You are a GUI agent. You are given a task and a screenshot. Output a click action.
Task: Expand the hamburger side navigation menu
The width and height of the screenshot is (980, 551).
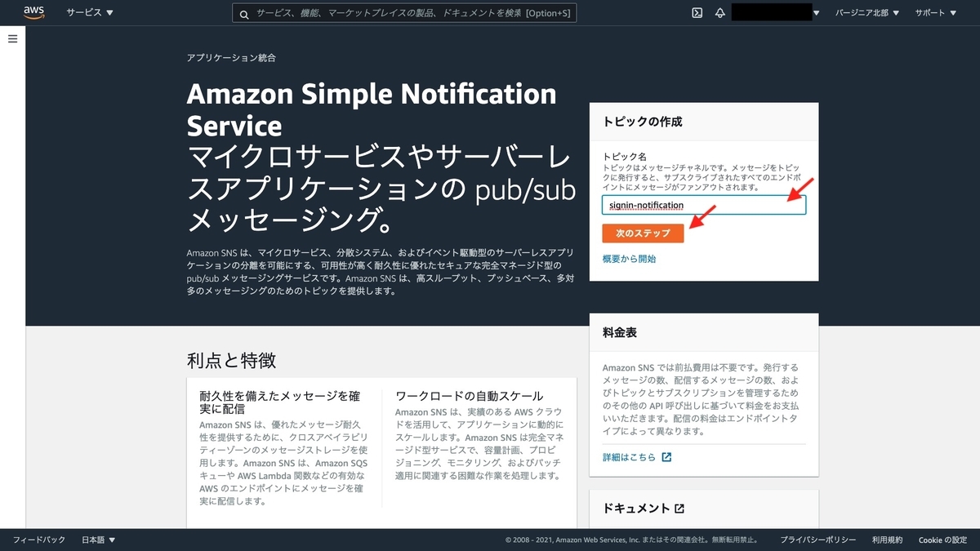pyautogui.click(x=12, y=38)
